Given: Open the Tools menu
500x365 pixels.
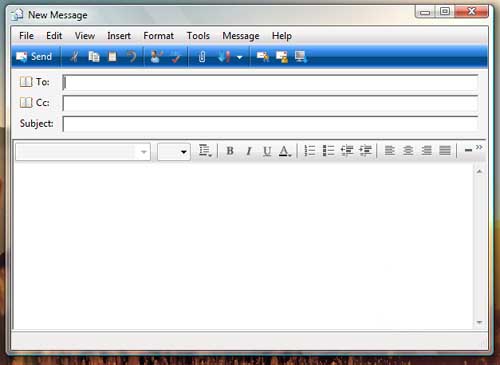Looking at the screenshot, I should point(198,36).
